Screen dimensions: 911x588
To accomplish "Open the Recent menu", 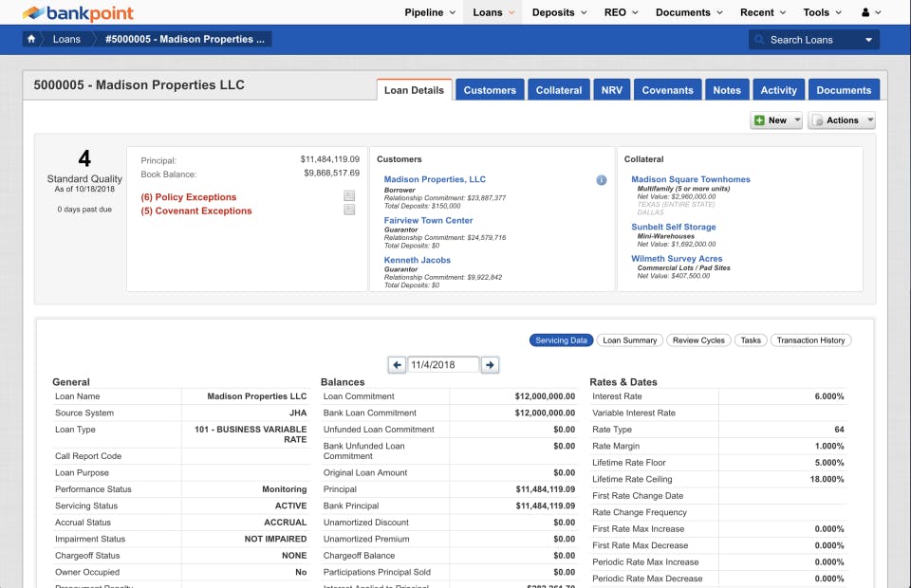I will (762, 12).
